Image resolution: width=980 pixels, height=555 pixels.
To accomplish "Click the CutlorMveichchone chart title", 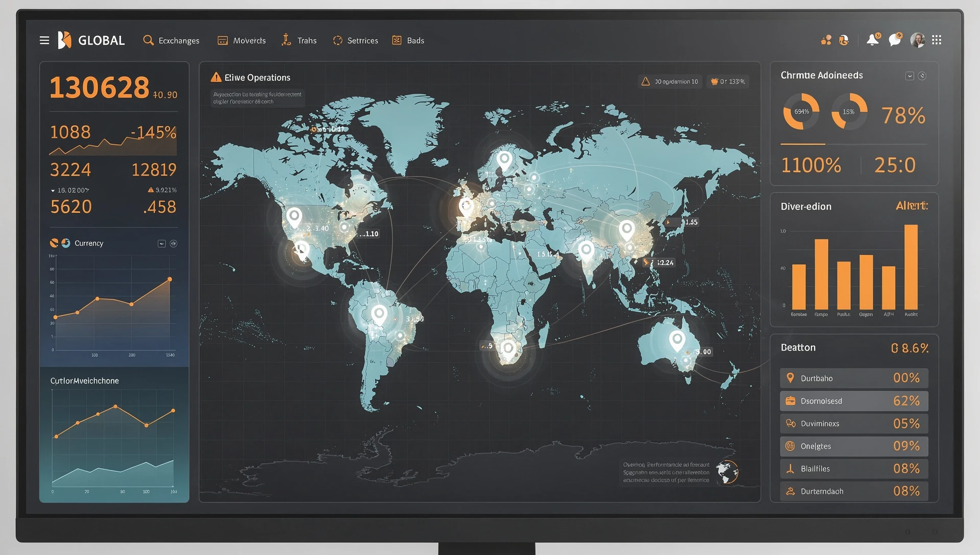I will [85, 381].
